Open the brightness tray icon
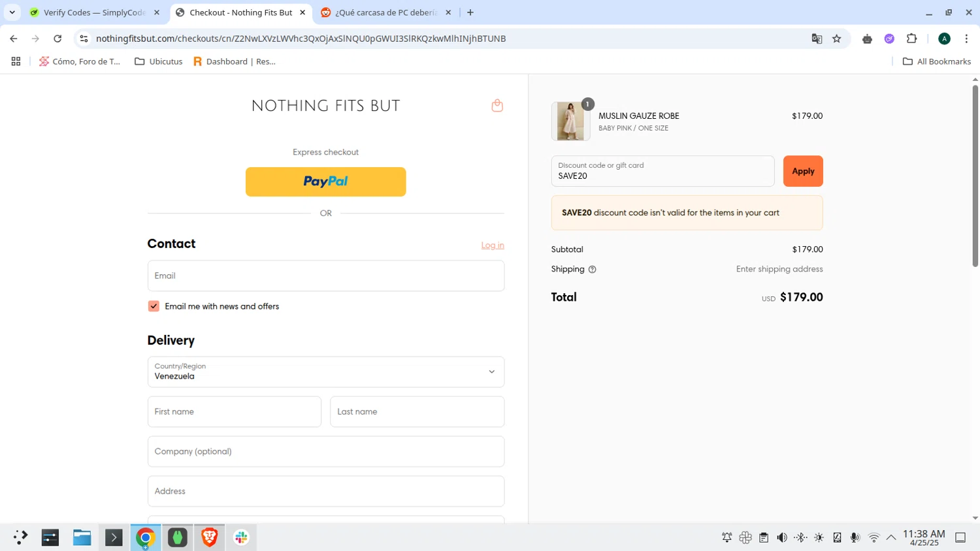 pos(819,538)
